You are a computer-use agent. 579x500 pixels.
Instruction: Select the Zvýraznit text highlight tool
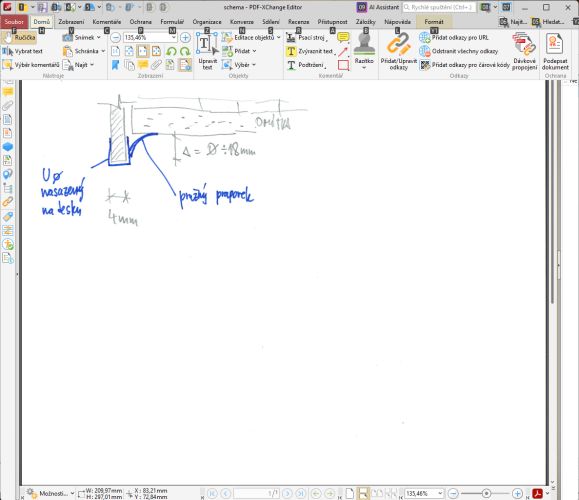(310, 51)
